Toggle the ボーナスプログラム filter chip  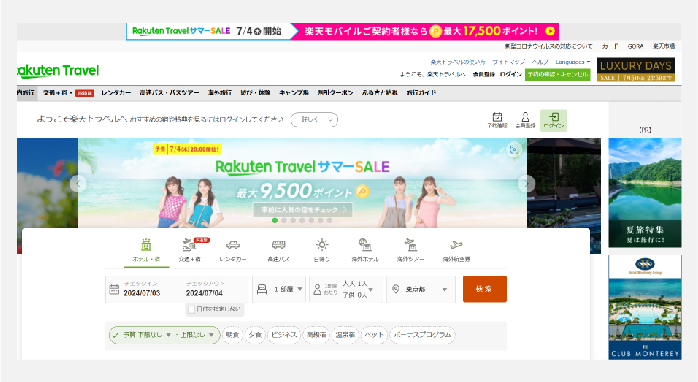(422, 335)
